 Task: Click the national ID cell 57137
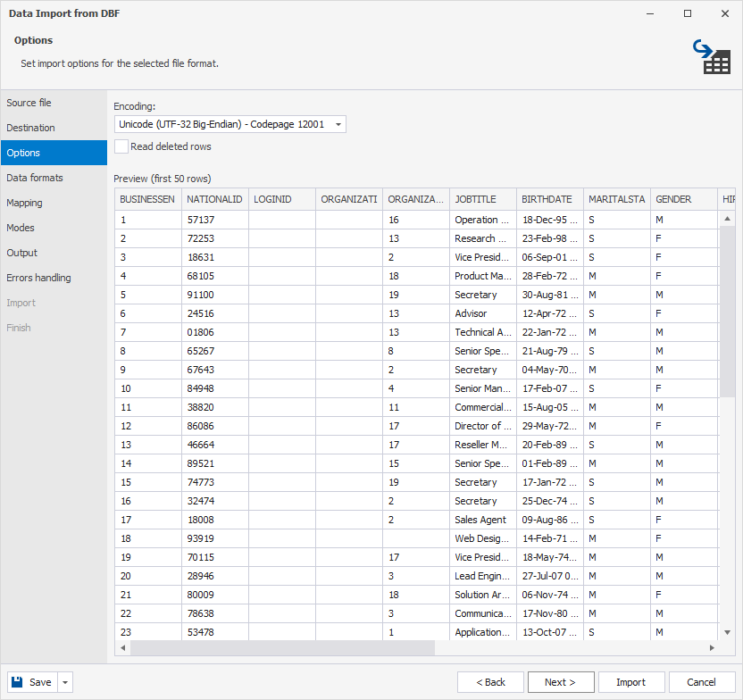coord(214,220)
